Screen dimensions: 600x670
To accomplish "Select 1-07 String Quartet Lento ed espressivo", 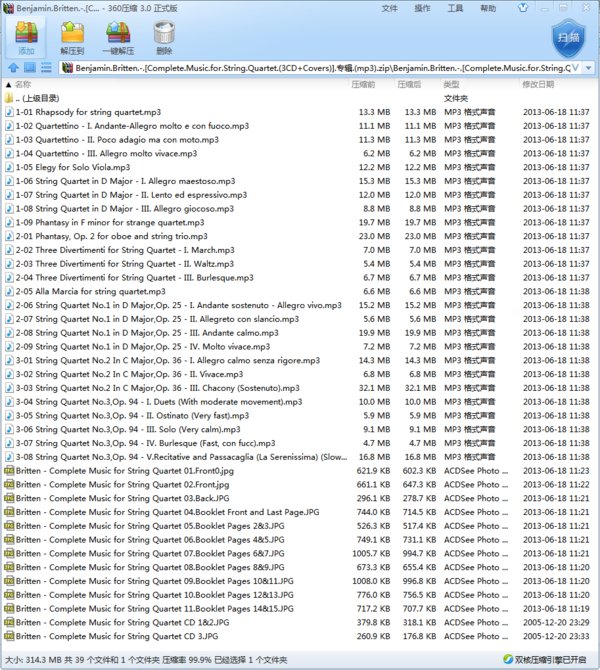I will pos(300,195).
